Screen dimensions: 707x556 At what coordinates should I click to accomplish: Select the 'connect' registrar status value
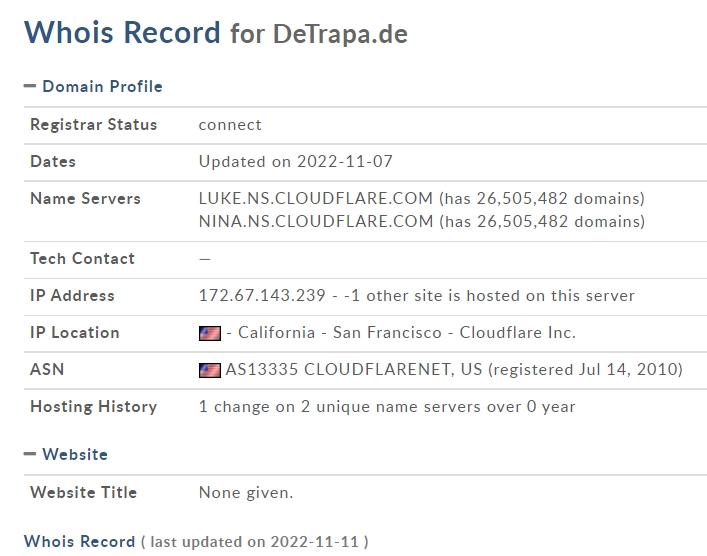[x=230, y=125]
